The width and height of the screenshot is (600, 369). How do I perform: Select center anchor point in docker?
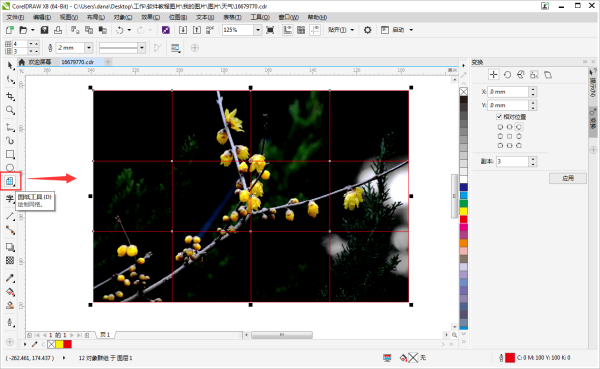tap(509, 136)
